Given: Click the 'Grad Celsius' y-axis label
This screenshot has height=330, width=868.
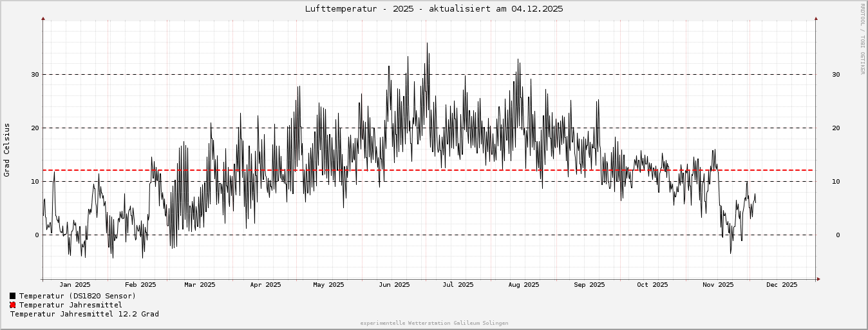Looking at the screenshot, I should [x=7, y=150].
